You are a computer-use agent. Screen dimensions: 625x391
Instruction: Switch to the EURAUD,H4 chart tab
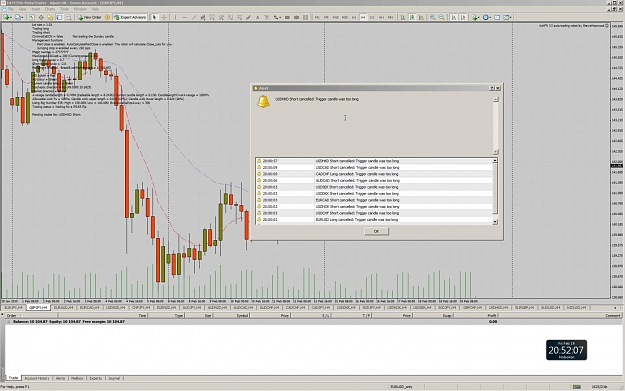coord(63,308)
